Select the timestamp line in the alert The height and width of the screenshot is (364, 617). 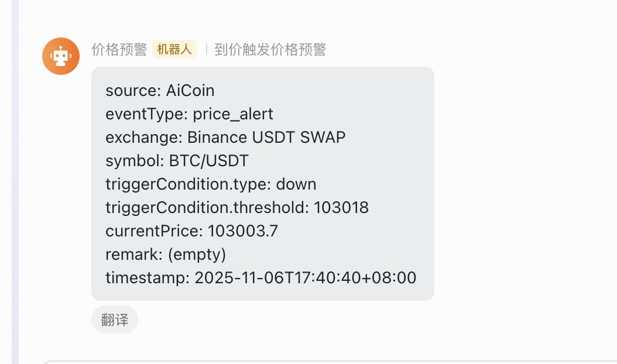(261, 277)
